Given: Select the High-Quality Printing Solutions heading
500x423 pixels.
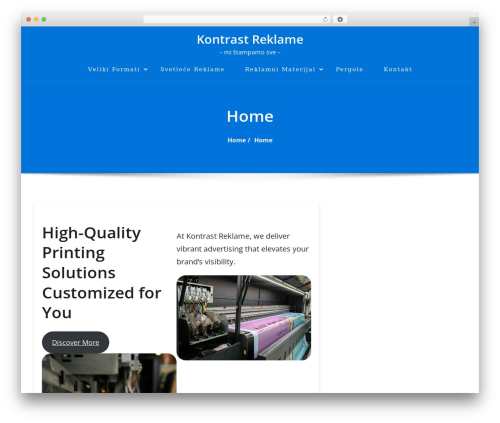Looking at the screenshot, I should [x=102, y=273].
